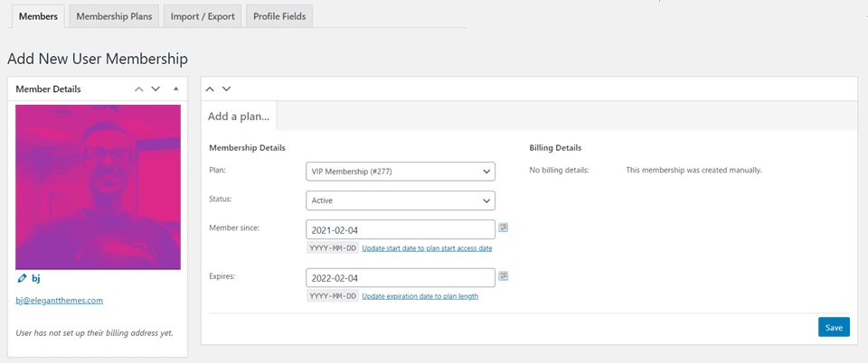Click the pencil edit icon beside bj
Image resolution: width=868 pixels, height=363 pixels.
tap(22, 279)
